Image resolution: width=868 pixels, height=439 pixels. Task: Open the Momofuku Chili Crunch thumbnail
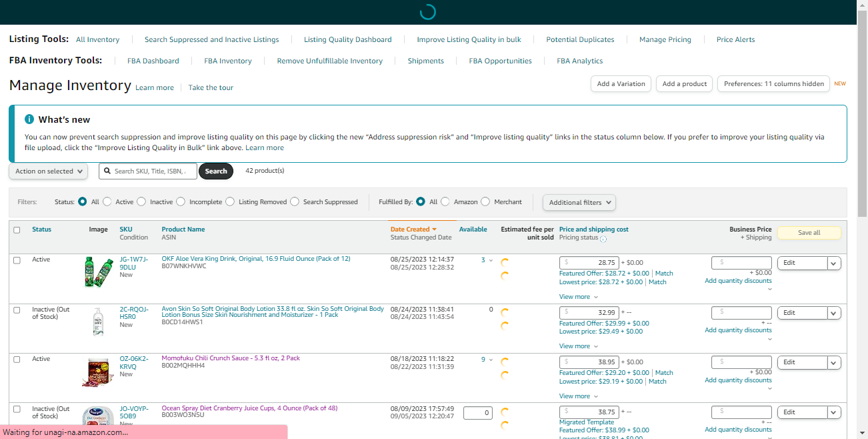click(x=98, y=372)
